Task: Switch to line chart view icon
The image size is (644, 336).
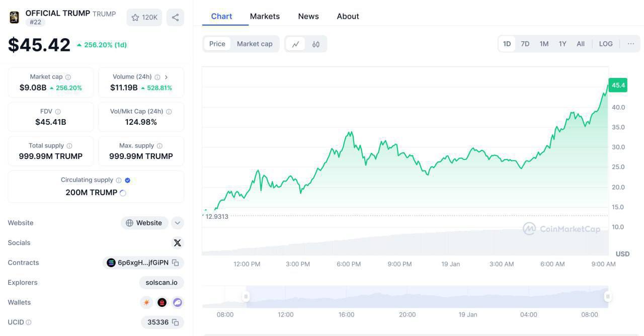Action: [x=295, y=44]
